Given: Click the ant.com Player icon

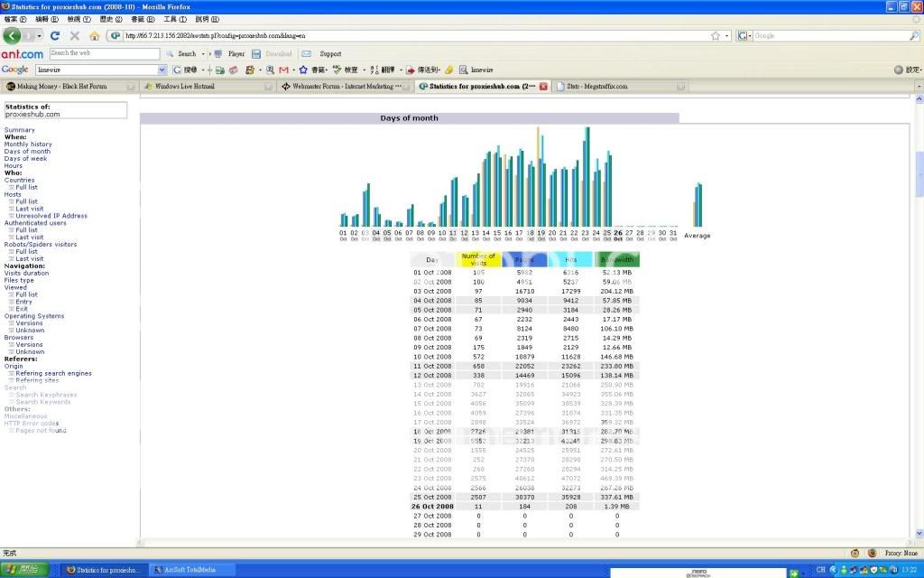Looking at the screenshot, I should [x=217, y=53].
